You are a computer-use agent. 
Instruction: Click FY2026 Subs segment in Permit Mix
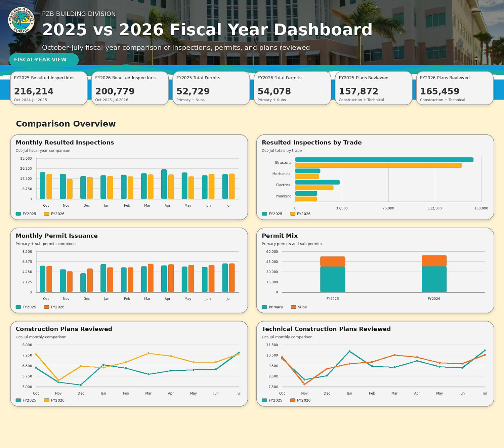(x=434, y=261)
